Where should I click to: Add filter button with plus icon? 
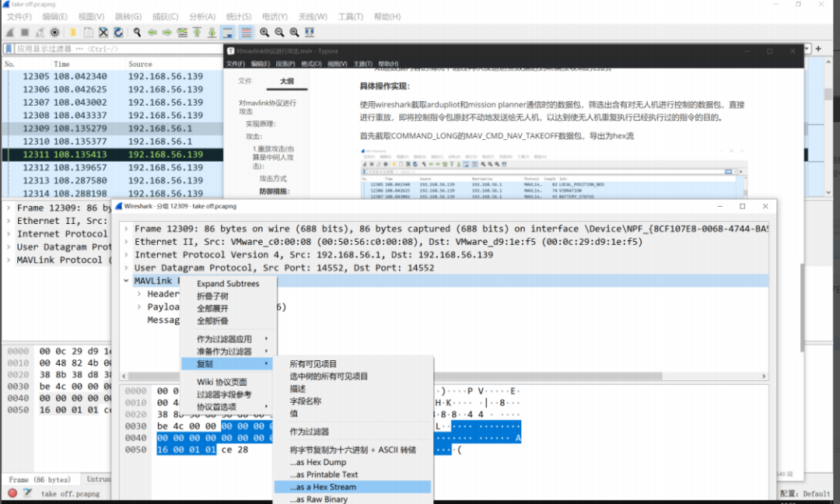coord(818,49)
